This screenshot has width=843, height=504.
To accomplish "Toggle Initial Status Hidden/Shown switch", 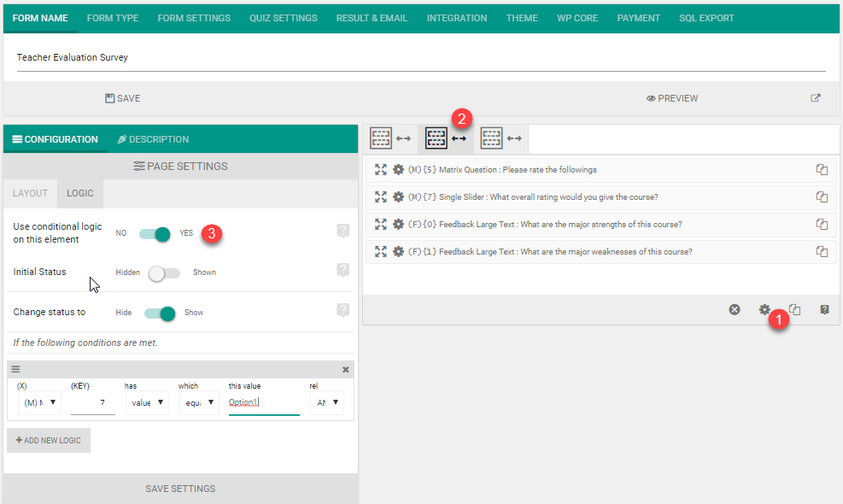I will click(164, 273).
